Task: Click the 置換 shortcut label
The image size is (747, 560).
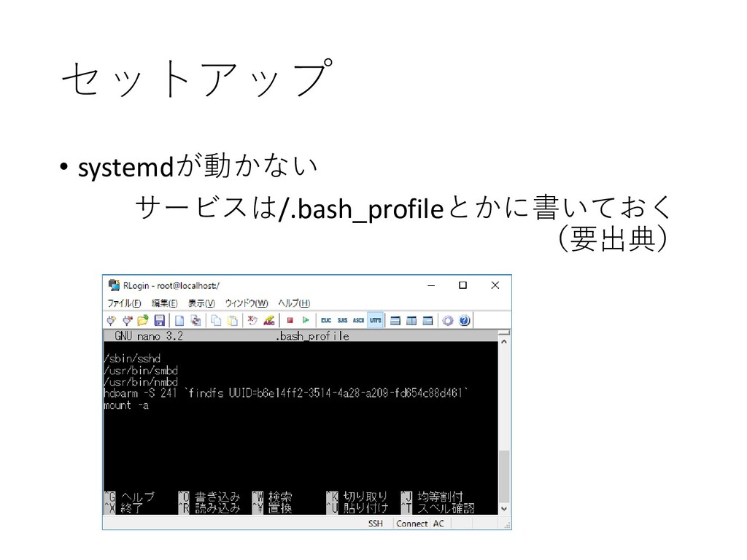Action: (x=280, y=508)
